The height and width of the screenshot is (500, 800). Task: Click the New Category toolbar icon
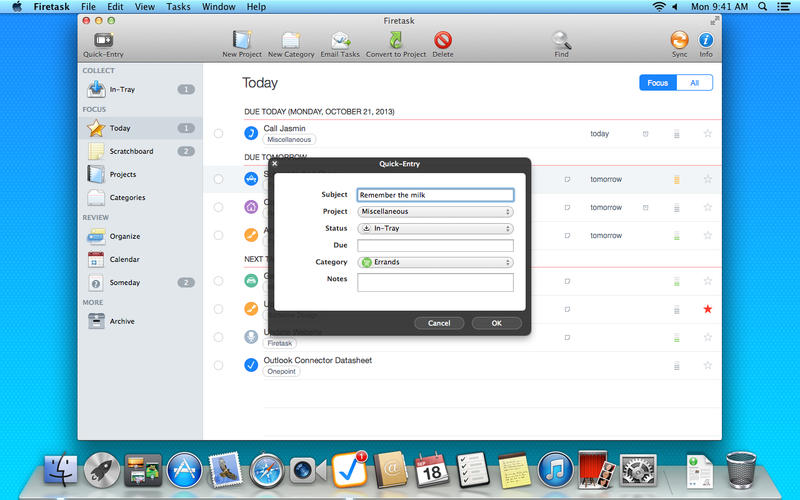291,41
